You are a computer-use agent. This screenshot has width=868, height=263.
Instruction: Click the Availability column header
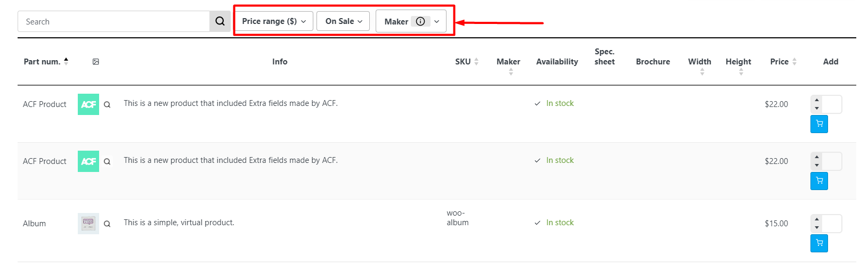coord(557,62)
